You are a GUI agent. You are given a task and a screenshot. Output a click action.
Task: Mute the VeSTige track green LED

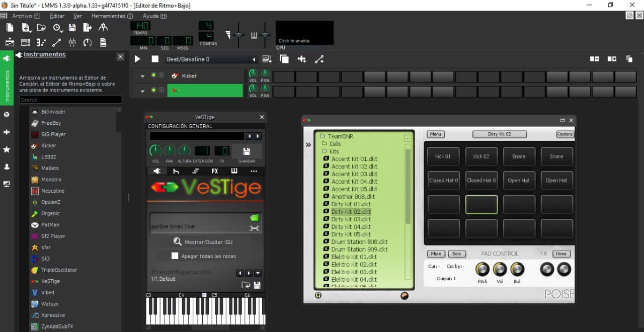(x=153, y=90)
